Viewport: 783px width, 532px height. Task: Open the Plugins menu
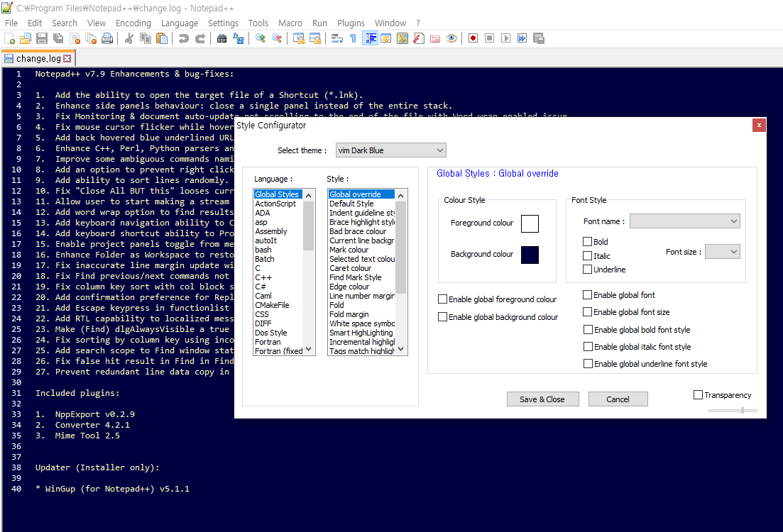tap(351, 23)
